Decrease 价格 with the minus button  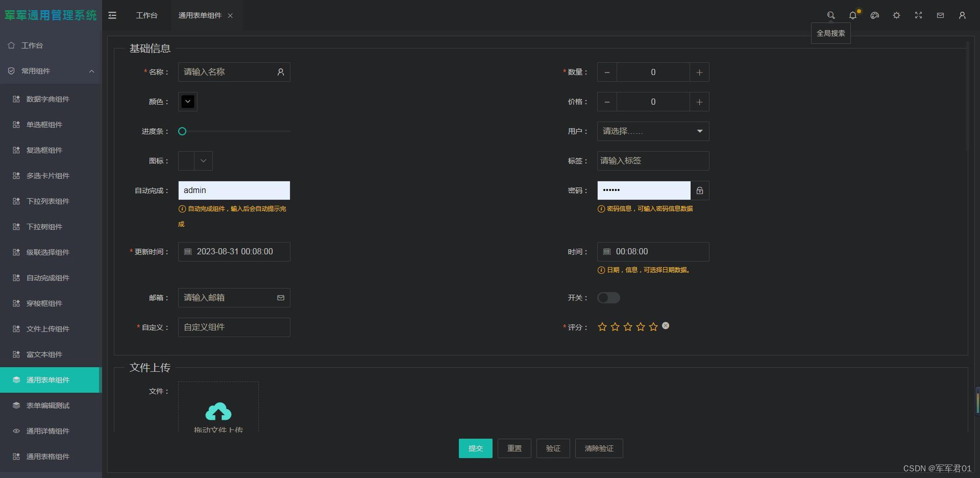[607, 102]
